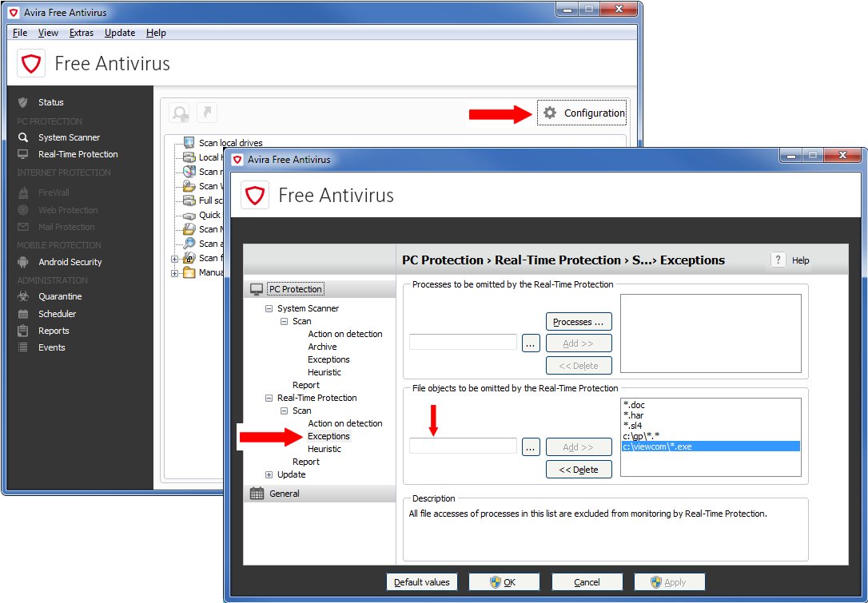868x603 pixels.
Task: Select the 'Full sc…' drives icon in scan list
Action: (189, 200)
